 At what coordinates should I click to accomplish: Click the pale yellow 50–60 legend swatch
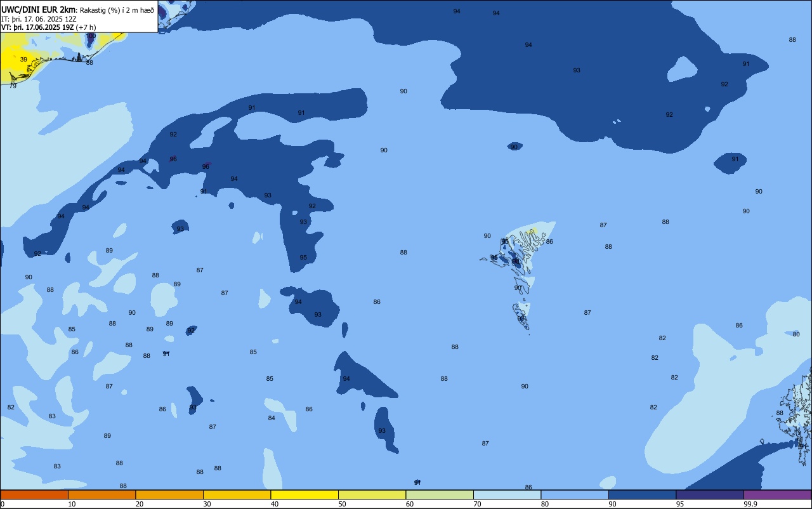[372, 494]
